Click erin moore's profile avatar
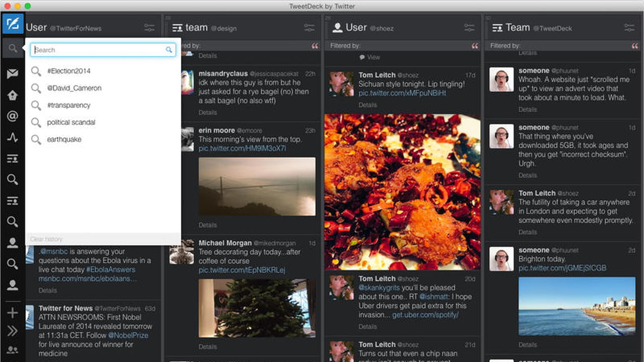Screen dimensions: 644x362 tap(187, 139)
